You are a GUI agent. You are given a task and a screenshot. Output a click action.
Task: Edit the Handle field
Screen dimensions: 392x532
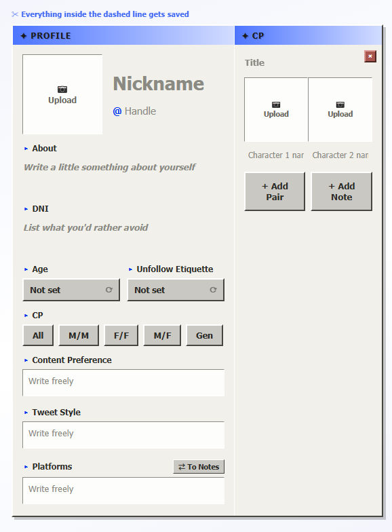click(x=140, y=111)
